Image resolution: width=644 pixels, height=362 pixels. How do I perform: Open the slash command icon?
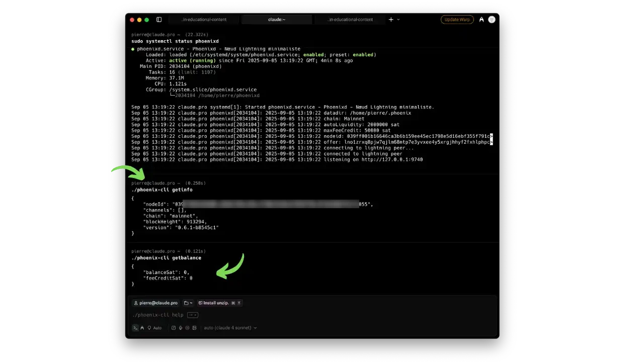point(173,327)
